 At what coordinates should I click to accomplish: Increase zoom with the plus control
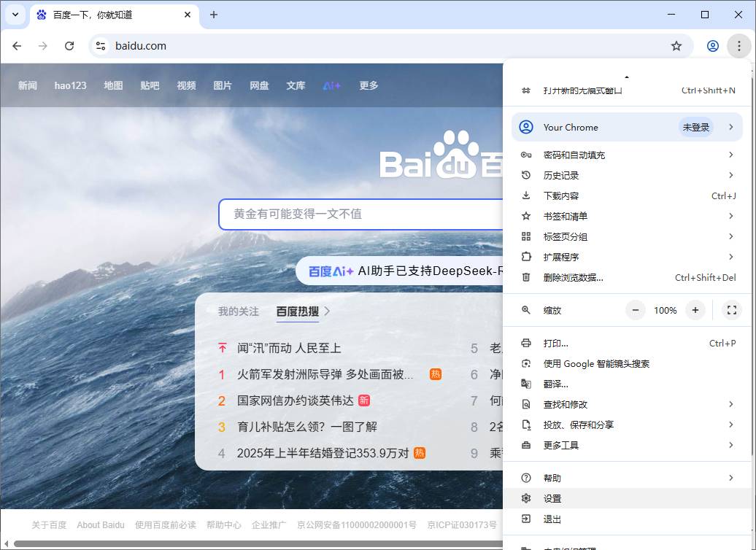coord(695,310)
